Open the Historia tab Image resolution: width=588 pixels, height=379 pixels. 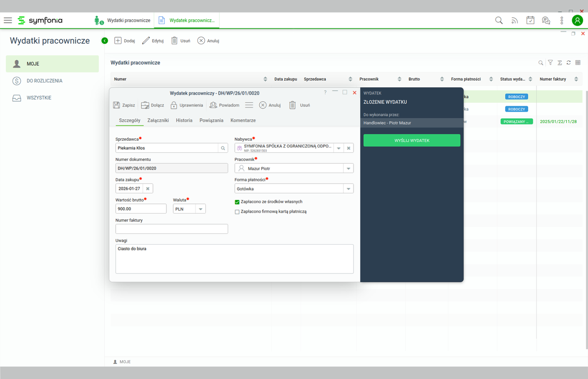[x=184, y=120]
